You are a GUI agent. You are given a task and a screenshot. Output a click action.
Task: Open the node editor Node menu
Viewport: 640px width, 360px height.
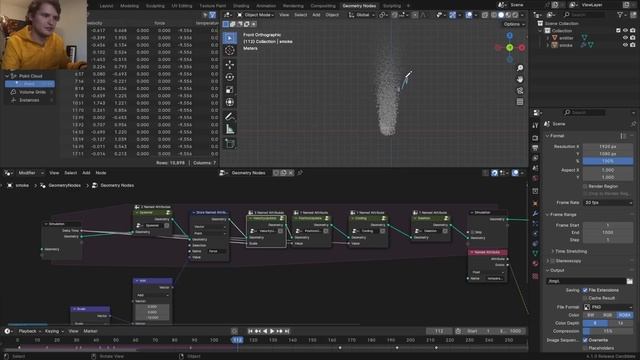point(101,173)
